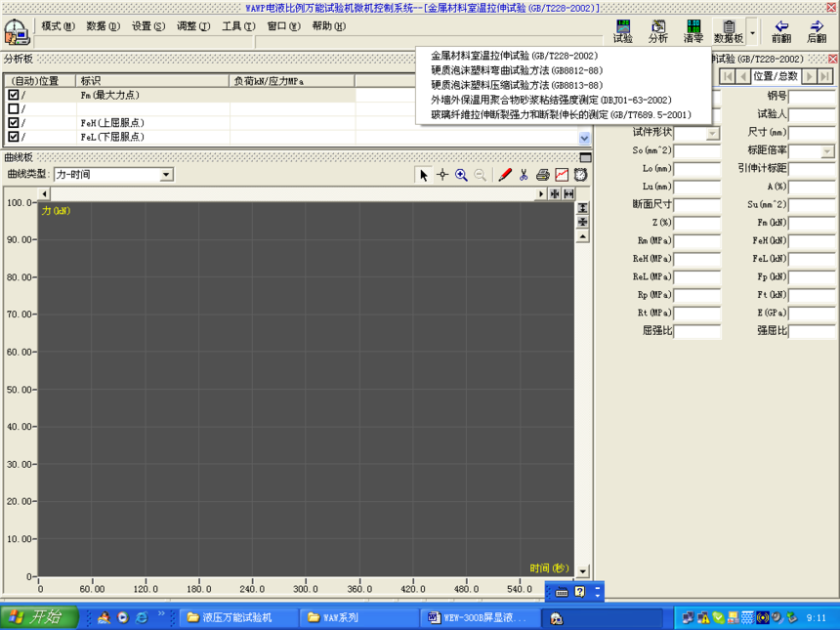Click the red pencil marker tool
Screen dimensions: 840x630
[x=504, y=175]
